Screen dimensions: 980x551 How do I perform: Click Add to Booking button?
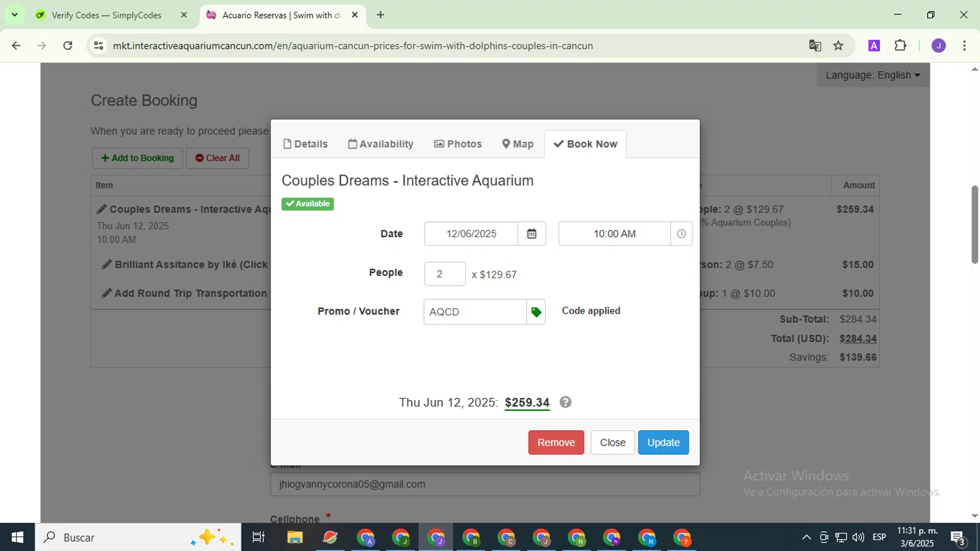[x=137, y=158]
